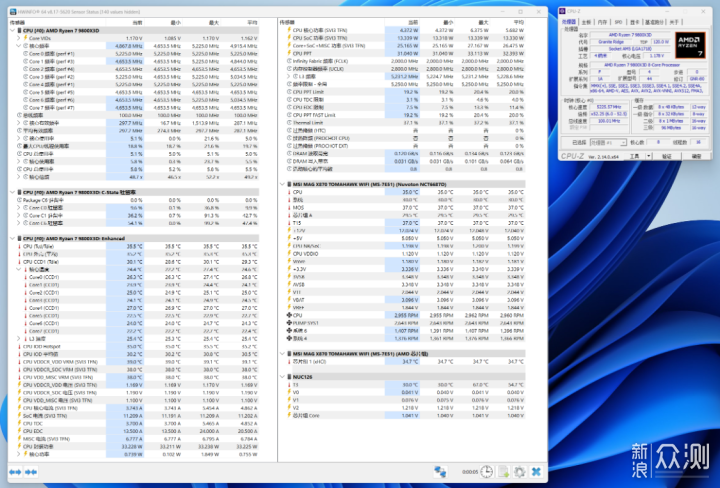Image resolution: width=720 pixels, height=488 pixels.
Task: Open the CPU-Z processor selection dropdown
Action: pyautogui.click(x=608, y=142)
